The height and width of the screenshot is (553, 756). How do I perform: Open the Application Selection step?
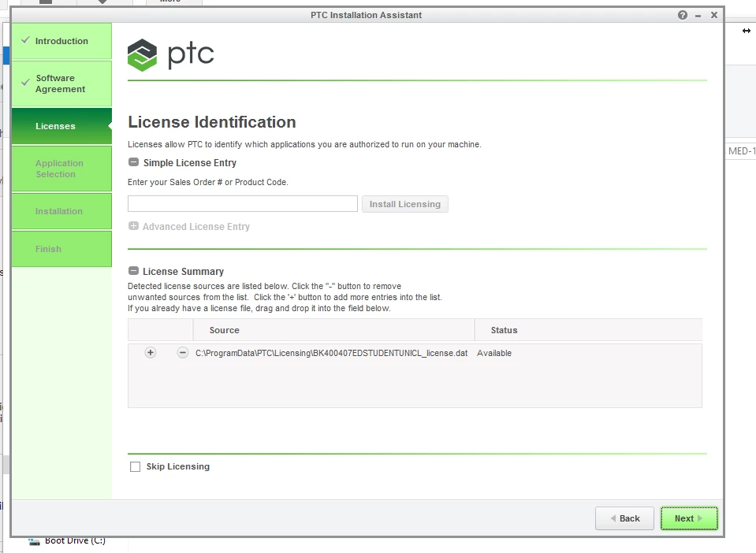(x=61, y=169)
